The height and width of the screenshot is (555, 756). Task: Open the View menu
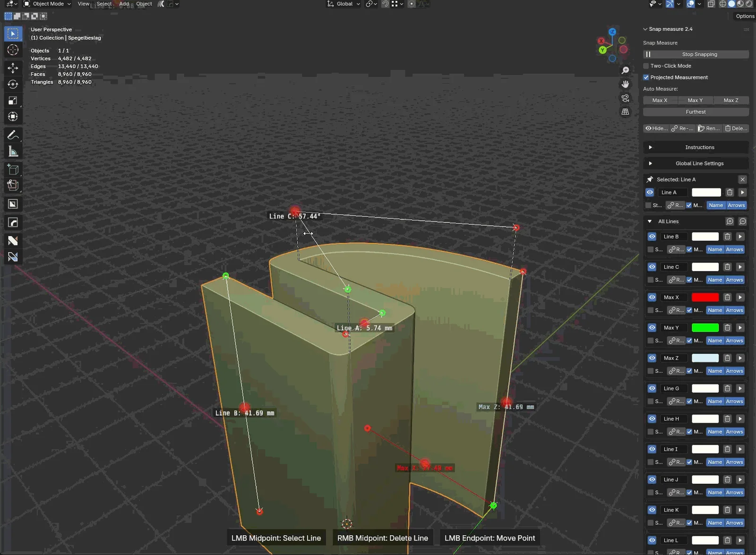83,4
